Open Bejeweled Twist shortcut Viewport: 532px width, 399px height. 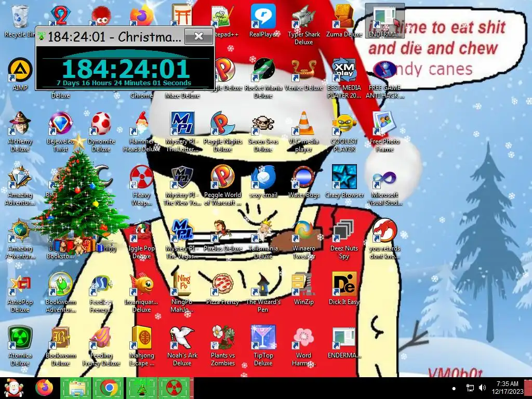[x=60, y=131]
